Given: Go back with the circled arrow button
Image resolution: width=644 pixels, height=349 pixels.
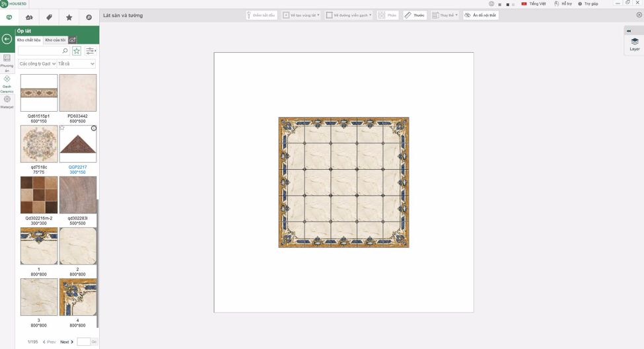Looking at the screenshot, I should pos(7,38).
